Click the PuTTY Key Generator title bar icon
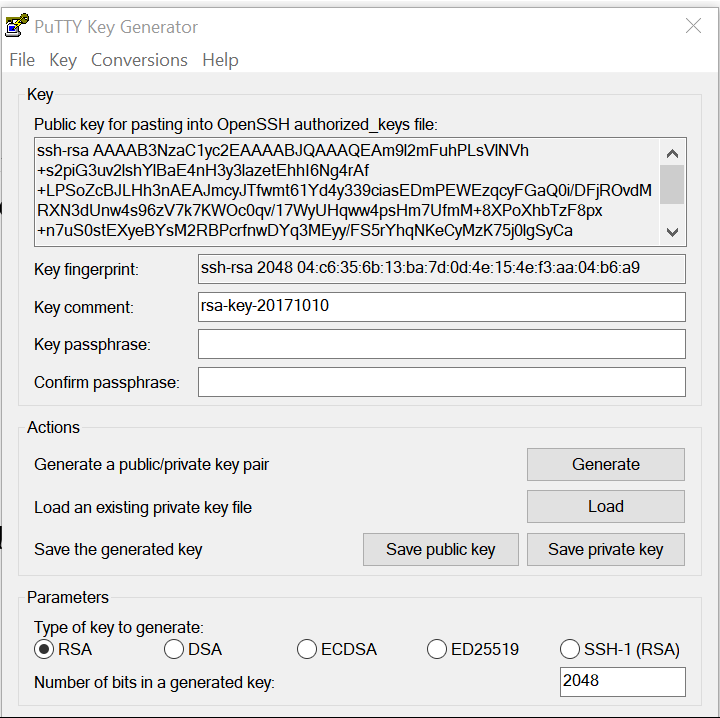Screen dimensions: 720x718 click(x=17, y=26)
